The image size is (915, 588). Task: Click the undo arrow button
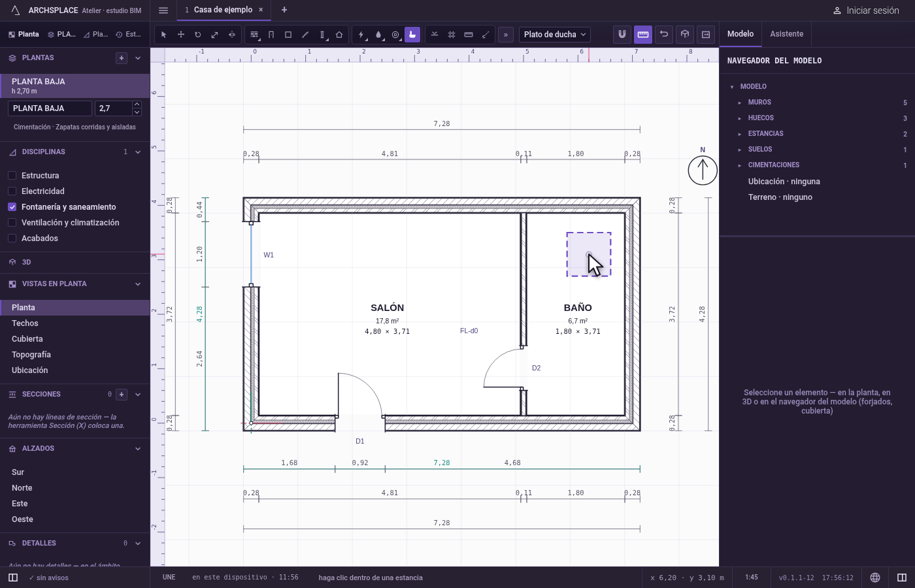tap(664, 35)
